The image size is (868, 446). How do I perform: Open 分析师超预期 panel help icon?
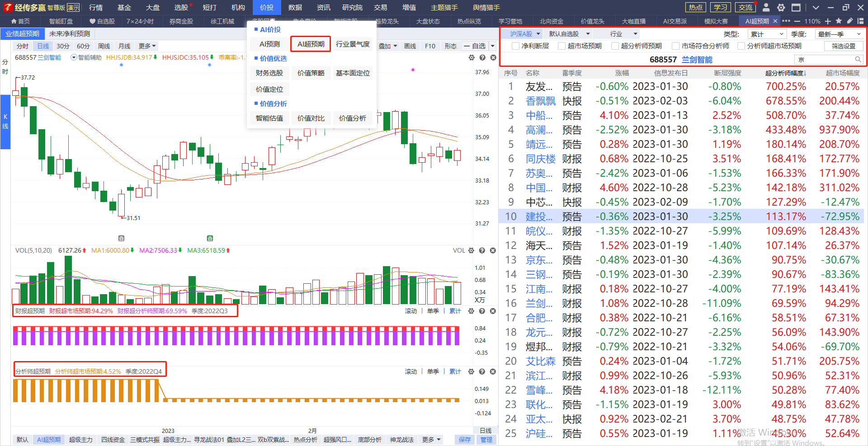point(482,371)
